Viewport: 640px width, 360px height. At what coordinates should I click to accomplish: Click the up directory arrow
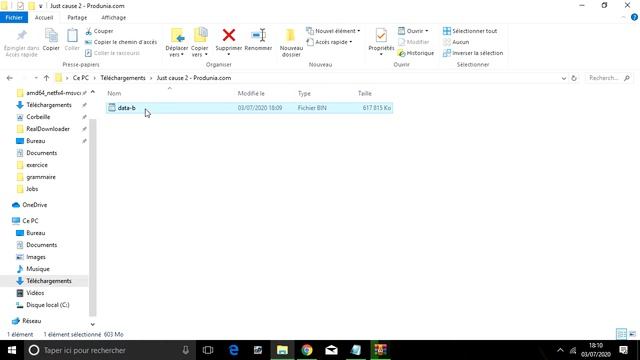click(x=46, y=78)
